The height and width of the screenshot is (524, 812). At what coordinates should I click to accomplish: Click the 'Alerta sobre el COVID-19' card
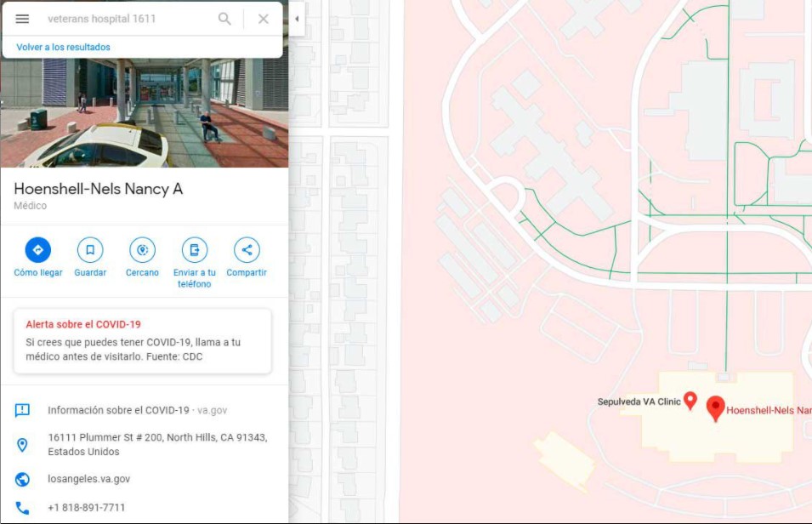[x=143, y=341]
